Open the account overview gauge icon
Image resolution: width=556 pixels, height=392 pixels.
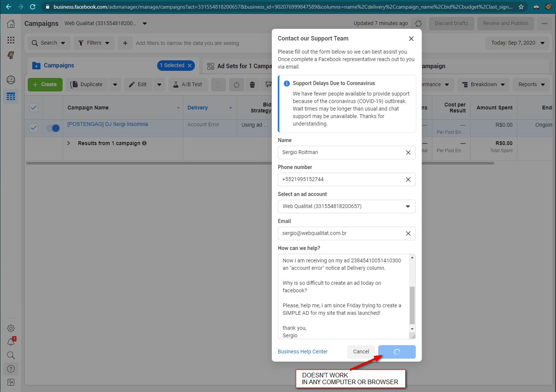11,79
